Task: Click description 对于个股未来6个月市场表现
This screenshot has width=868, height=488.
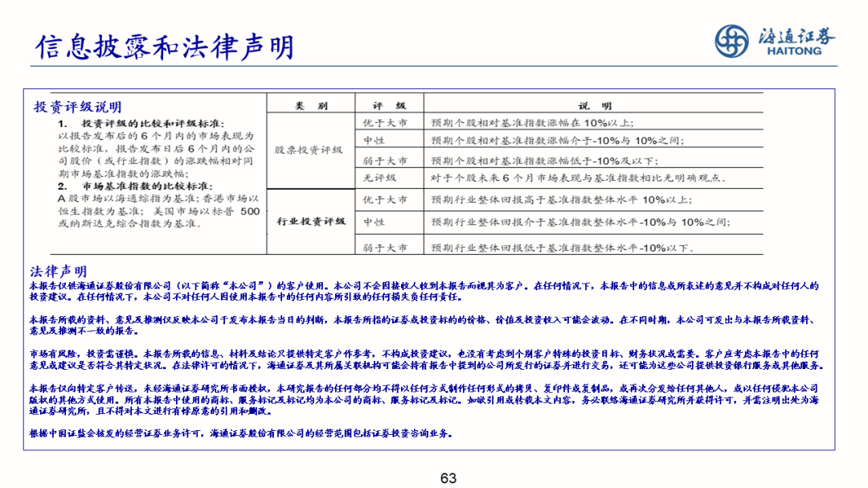Action: 579,178
